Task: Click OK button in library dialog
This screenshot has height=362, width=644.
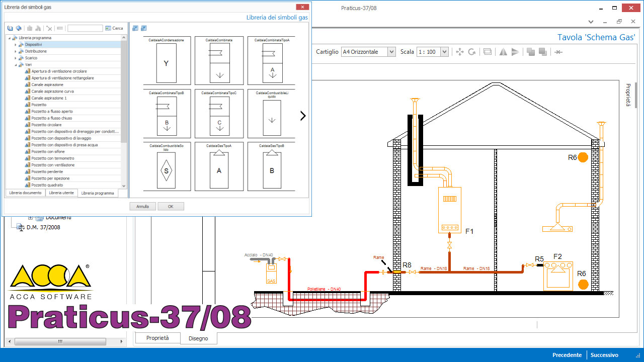Action: 171,206
